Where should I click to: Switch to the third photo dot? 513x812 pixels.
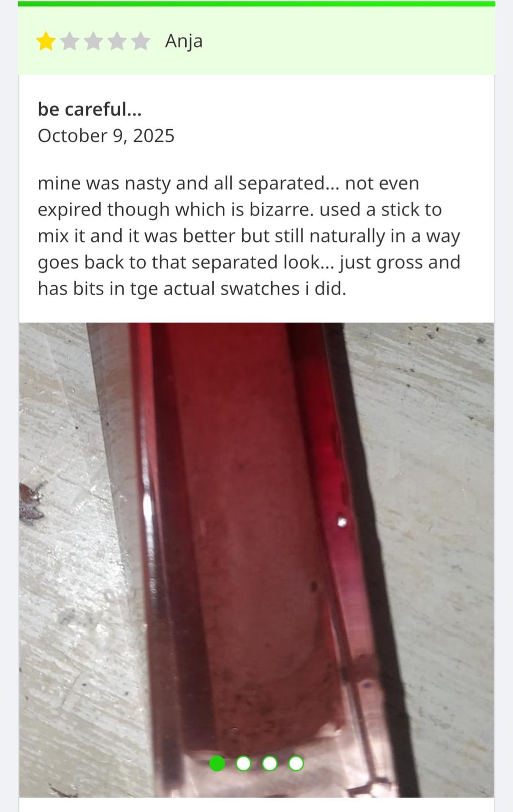(270, 763)
